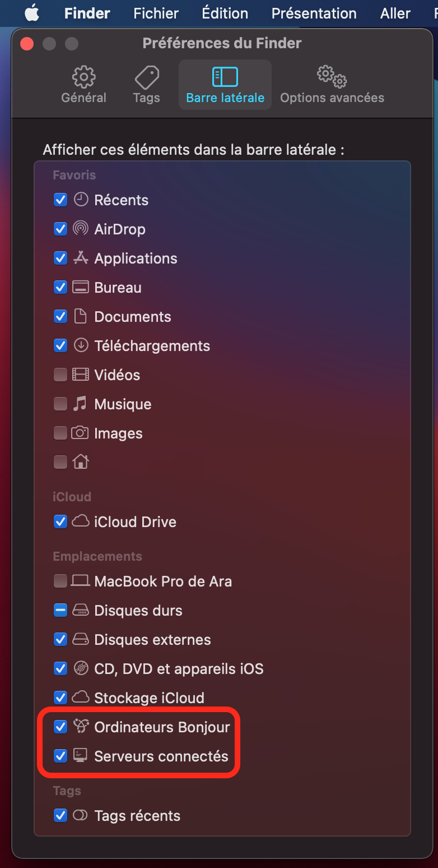Click the Musique note icon
438x868 pixels.
(81, 404)
